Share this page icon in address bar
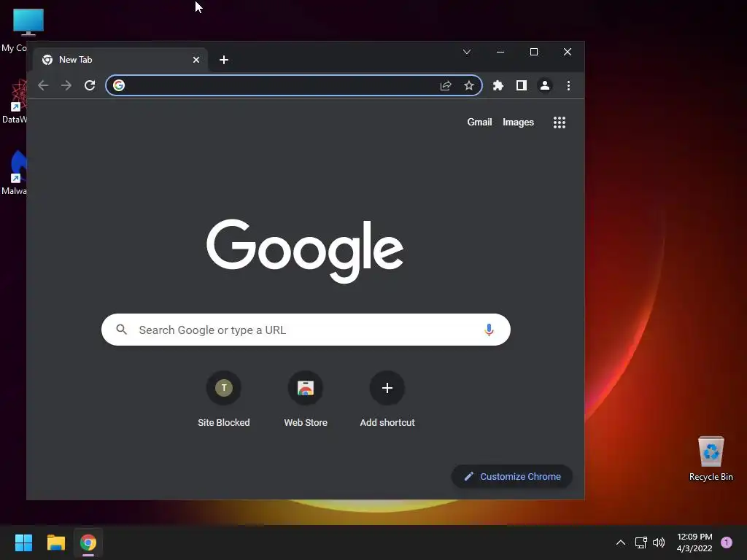Screen dimensions: 747x560 pyautogui.click(x=446, y=85)
